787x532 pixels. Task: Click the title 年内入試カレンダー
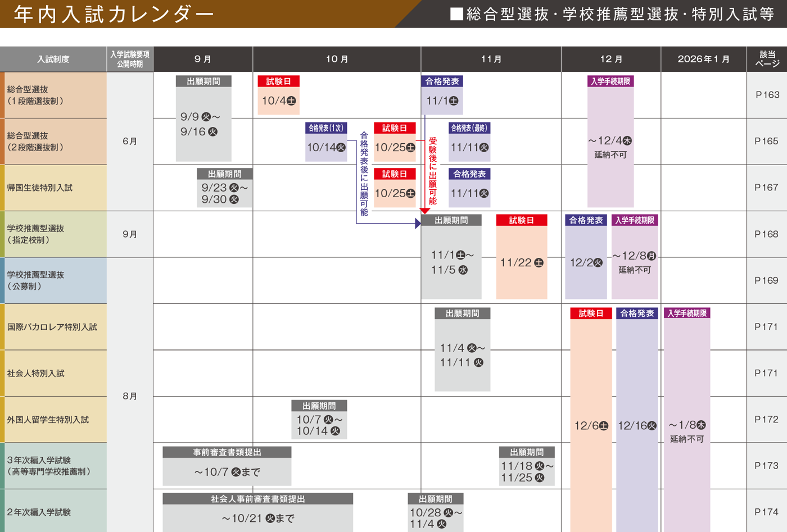pyautogui.click(x=114, y=14)
